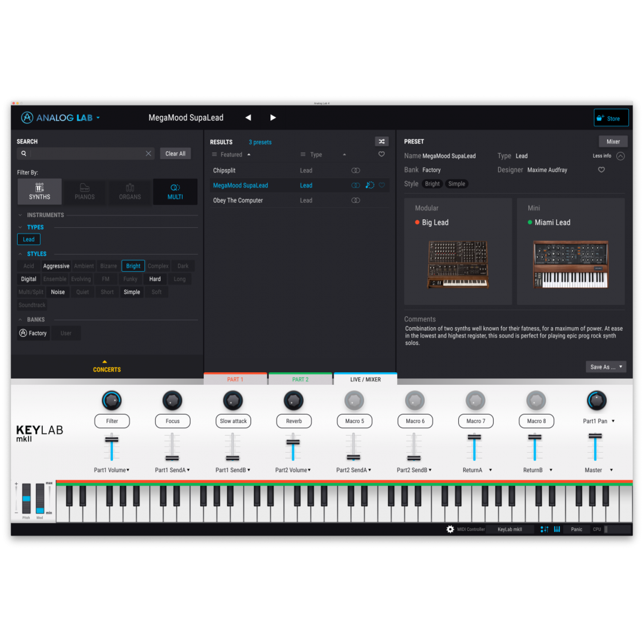Switch to the Part 1 tab

click(235, 379)
